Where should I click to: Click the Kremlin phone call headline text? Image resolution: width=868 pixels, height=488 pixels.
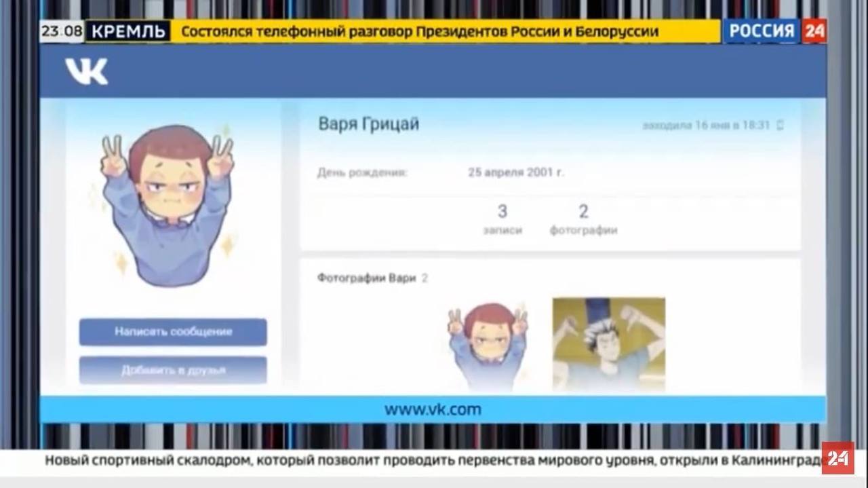point(420,31)
